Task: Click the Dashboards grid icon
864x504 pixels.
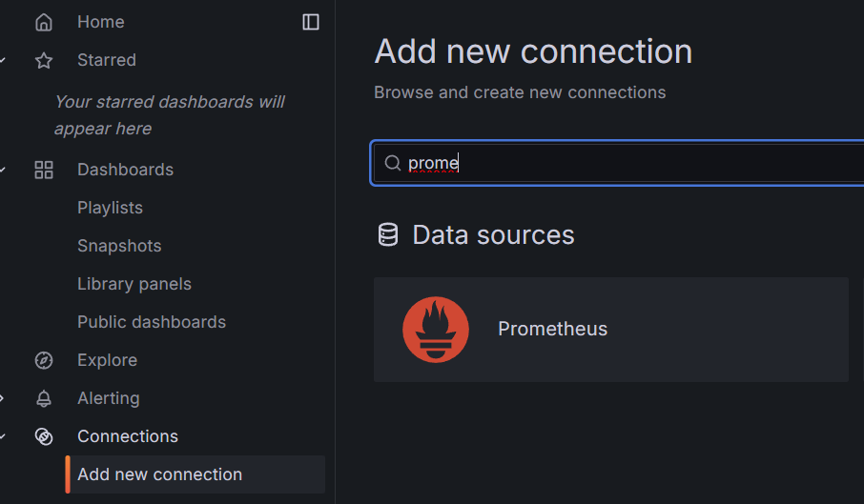Action: 44,170
